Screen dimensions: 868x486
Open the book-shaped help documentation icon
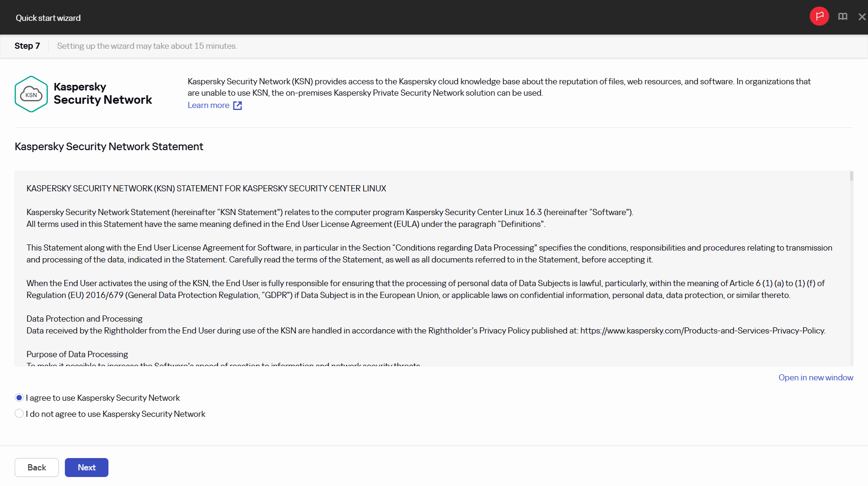tap(843, 17)
